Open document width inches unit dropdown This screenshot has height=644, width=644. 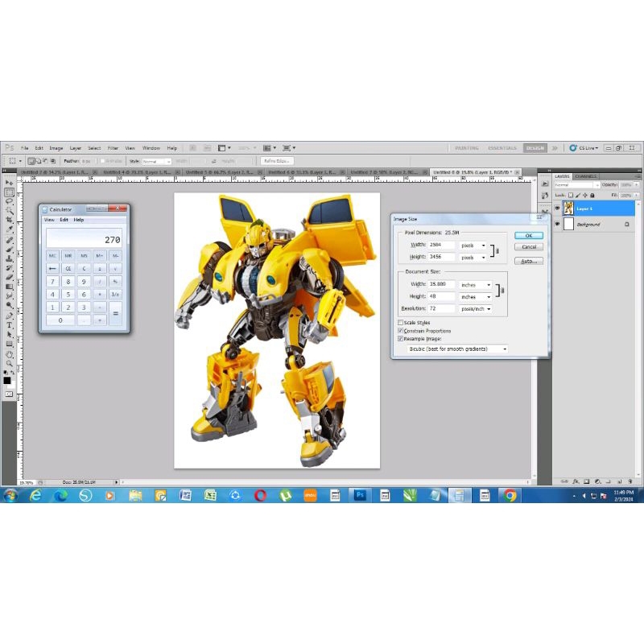[x=476, y=284]
